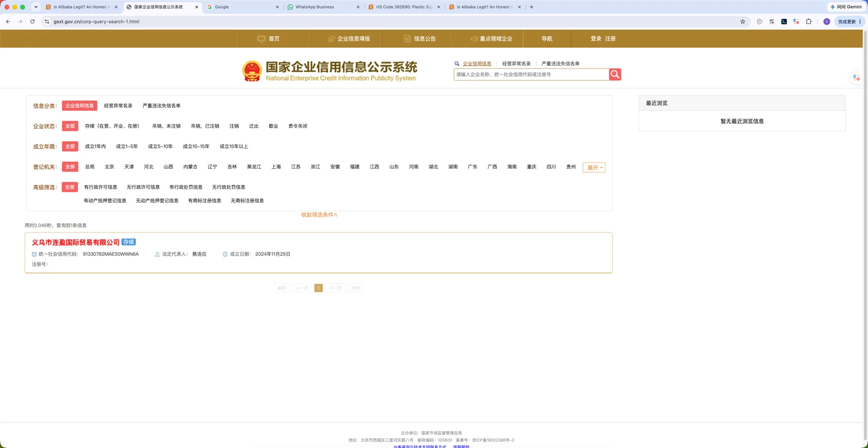Close the WhatsApp Business tab
868x448 pixels.
pyautogui.click(x=358, y=7)
